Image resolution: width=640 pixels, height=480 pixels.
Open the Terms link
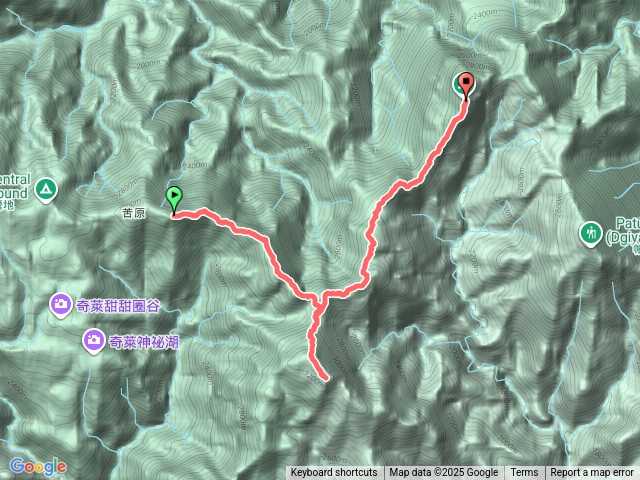[524, 473]
